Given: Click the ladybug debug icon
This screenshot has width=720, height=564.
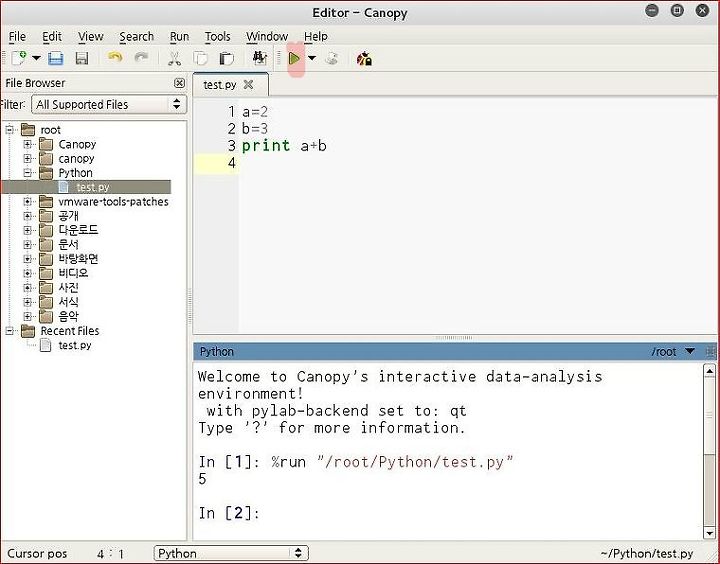Looking at the screenshot, I should (x=364, y=58).
